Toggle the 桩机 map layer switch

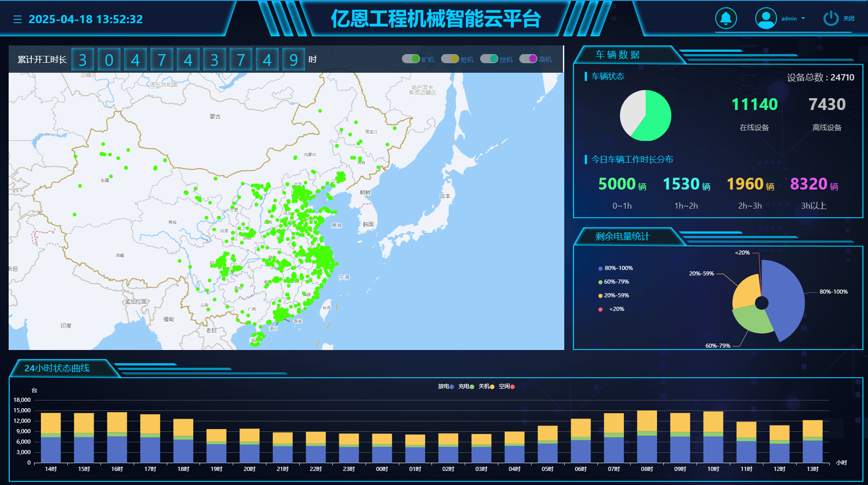(450, 59)
